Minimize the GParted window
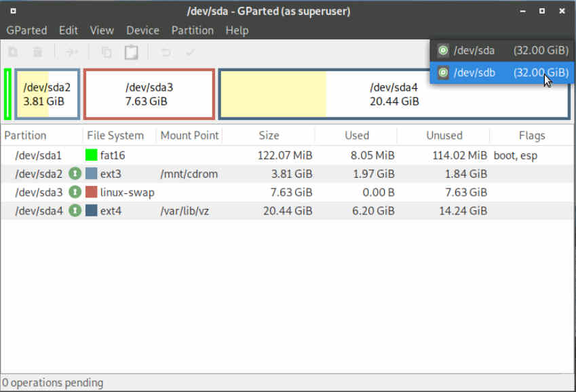This screenshot has width=576, height=392. (522, 12)
